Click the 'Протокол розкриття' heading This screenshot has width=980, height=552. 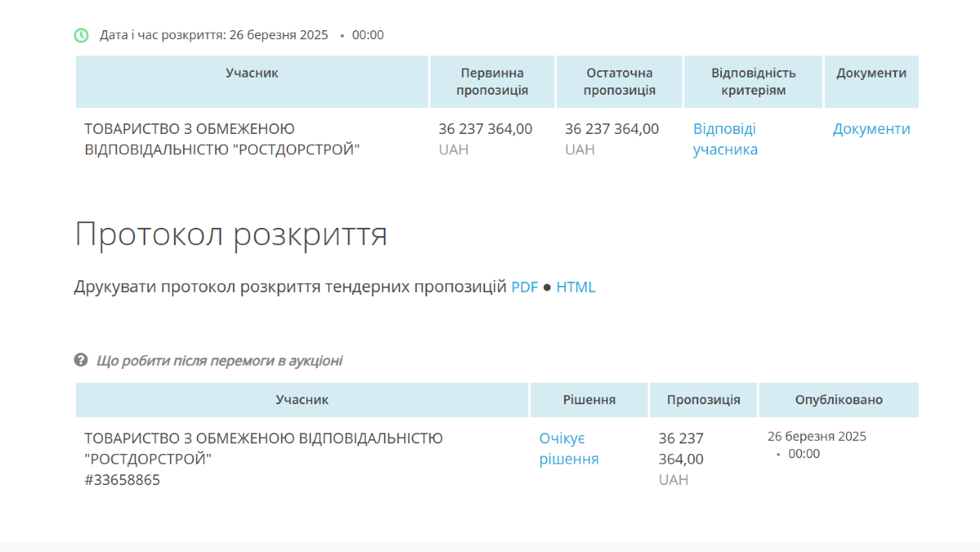[231, 235]
